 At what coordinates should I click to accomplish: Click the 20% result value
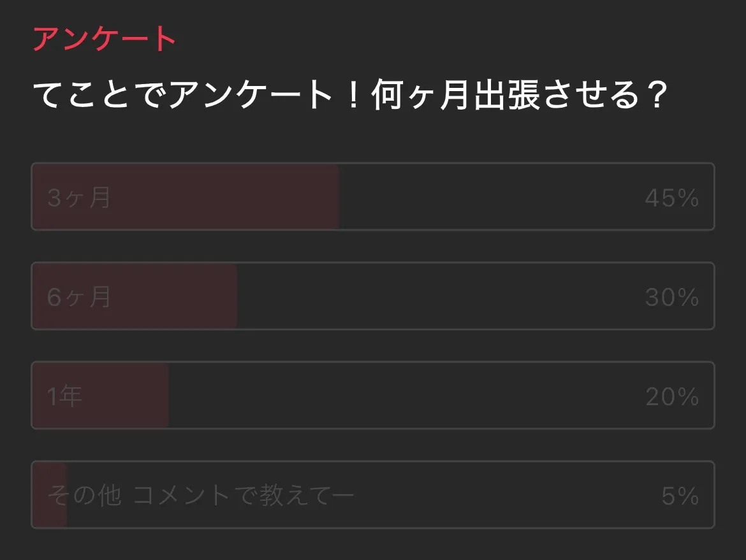(x=672, y=397)
